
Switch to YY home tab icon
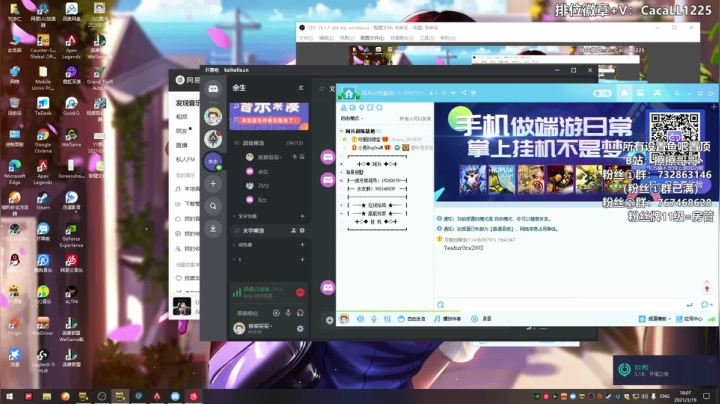[624, 93]
